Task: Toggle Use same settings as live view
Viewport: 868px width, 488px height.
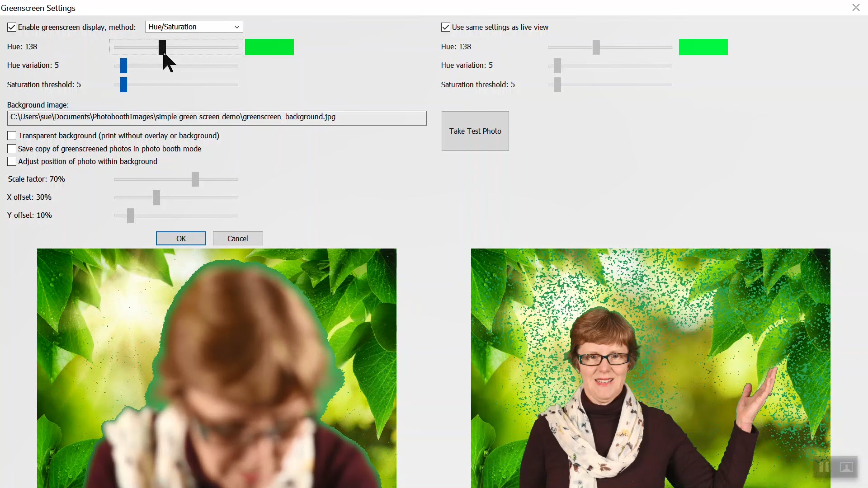Action: [x=446, y=27]
